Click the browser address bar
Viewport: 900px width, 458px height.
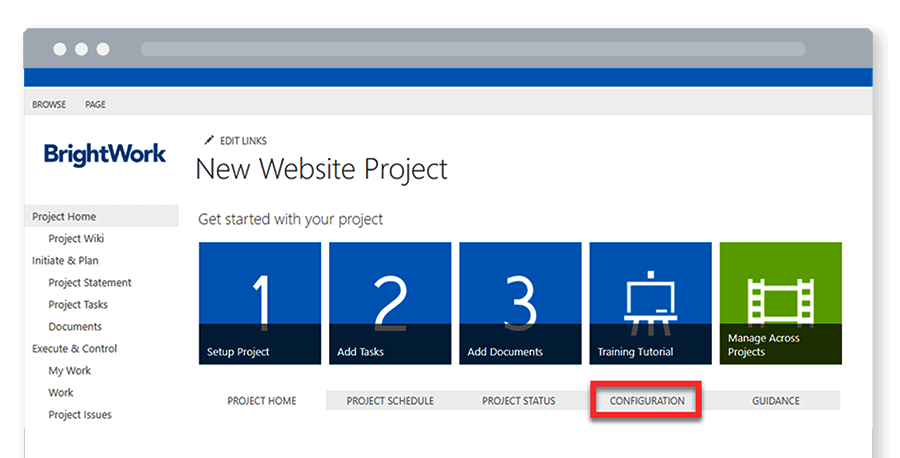pos(472,49)
